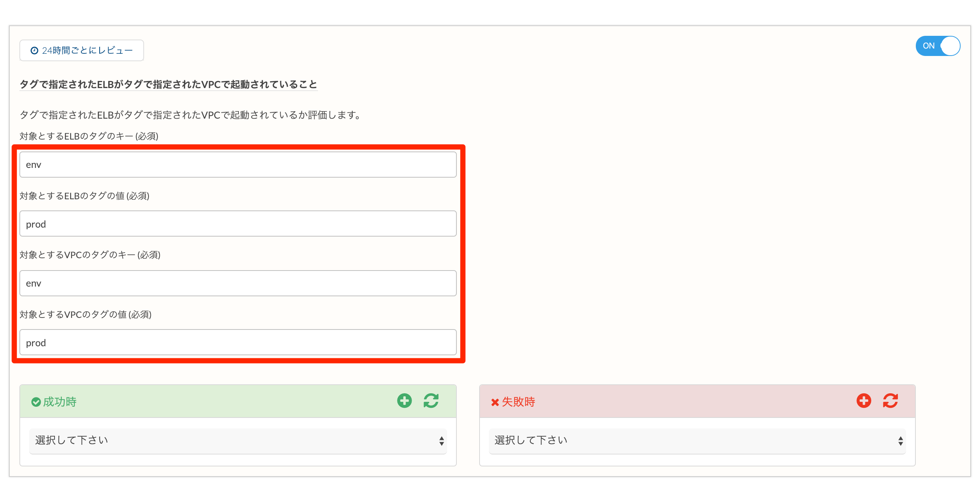Open the 成功時 選択して下さい dropdown

[x=238, y=441]
